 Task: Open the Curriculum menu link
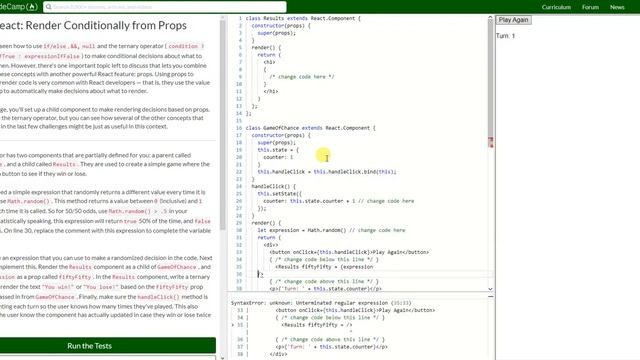pos(556,7)
